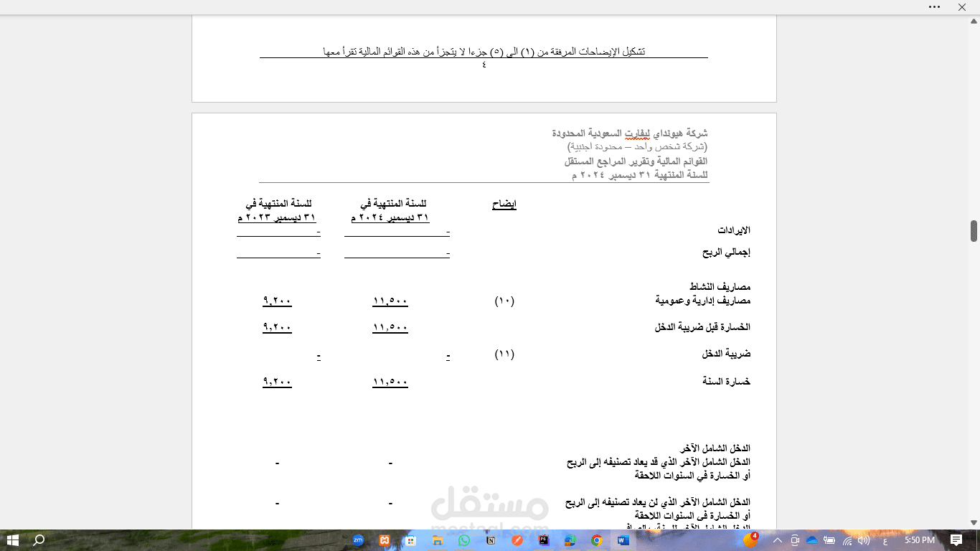The image size is (980, 551).
Task: Open WhatsApp from the taskbar
Action: pyautogui.click(x=464, y=540)
